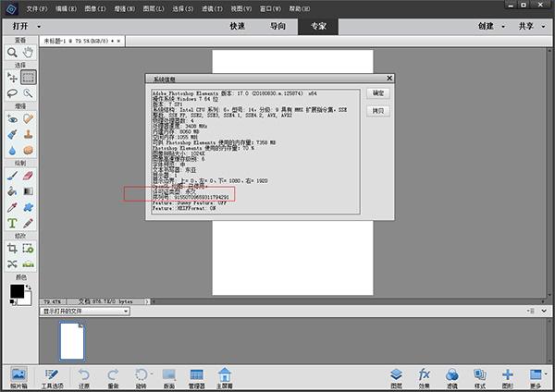This screenshot has height=392, width=555.
Task: Switch to the 快速 (Quick) mode tab
Action: pos(237,27)
